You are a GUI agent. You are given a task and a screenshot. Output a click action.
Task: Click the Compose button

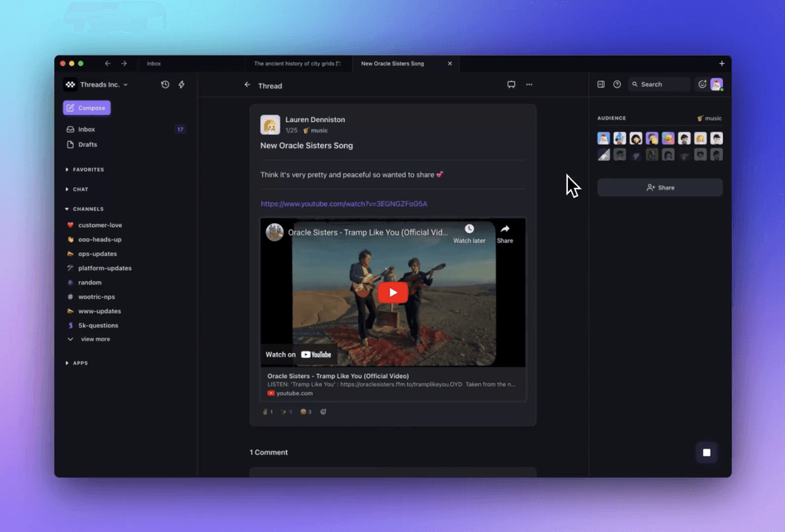coord(87,107)
